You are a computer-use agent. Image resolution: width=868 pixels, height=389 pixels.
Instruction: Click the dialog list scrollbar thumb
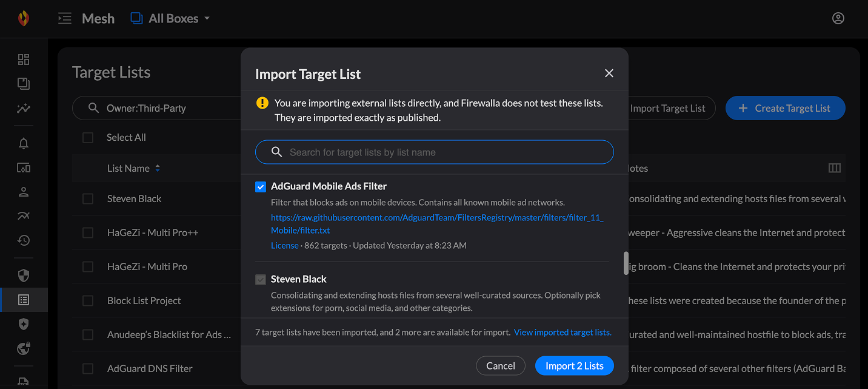coord(626,263)
